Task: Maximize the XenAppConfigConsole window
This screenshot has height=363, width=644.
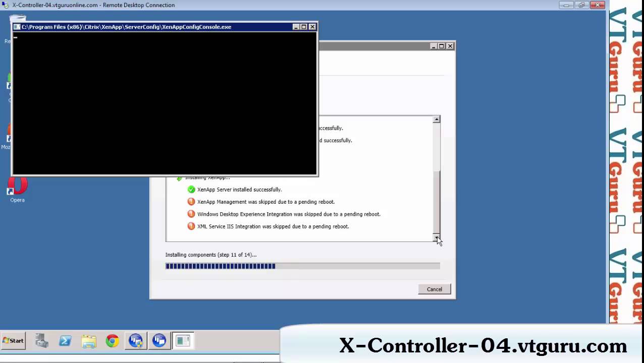Action: coord(304,27)
